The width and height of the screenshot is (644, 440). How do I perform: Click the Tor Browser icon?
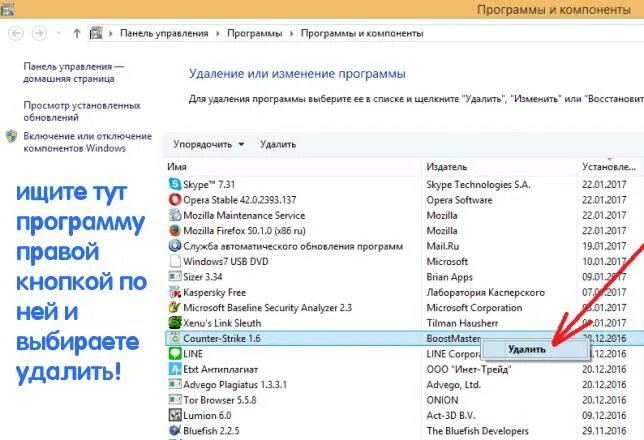click(x=175, y=400)
